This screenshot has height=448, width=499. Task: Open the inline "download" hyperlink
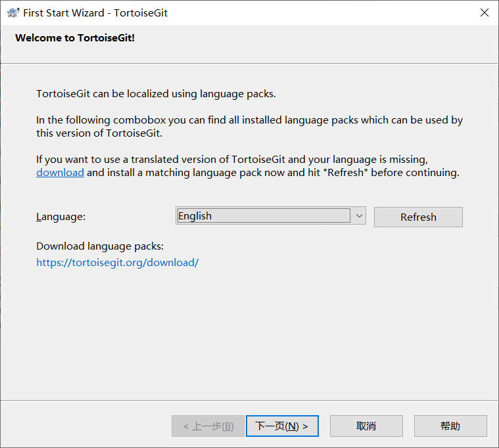click(60, 173)
